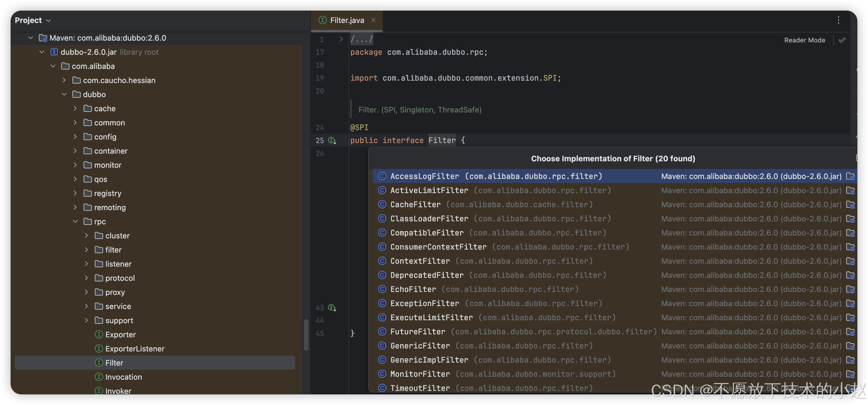This screenshot has width=868, height=405.
Task: Switch to the Filter.java tab
Action: click(347, 20)
